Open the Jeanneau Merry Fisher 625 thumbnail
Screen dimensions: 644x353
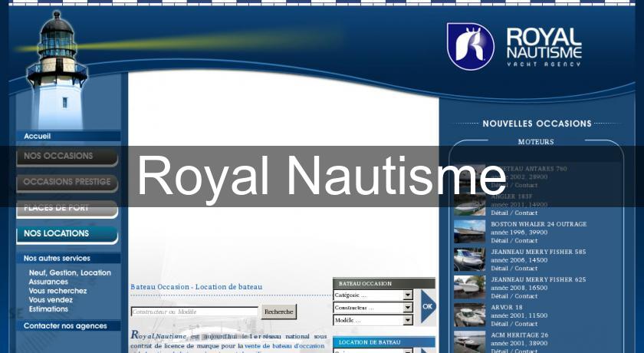[469, 287]
